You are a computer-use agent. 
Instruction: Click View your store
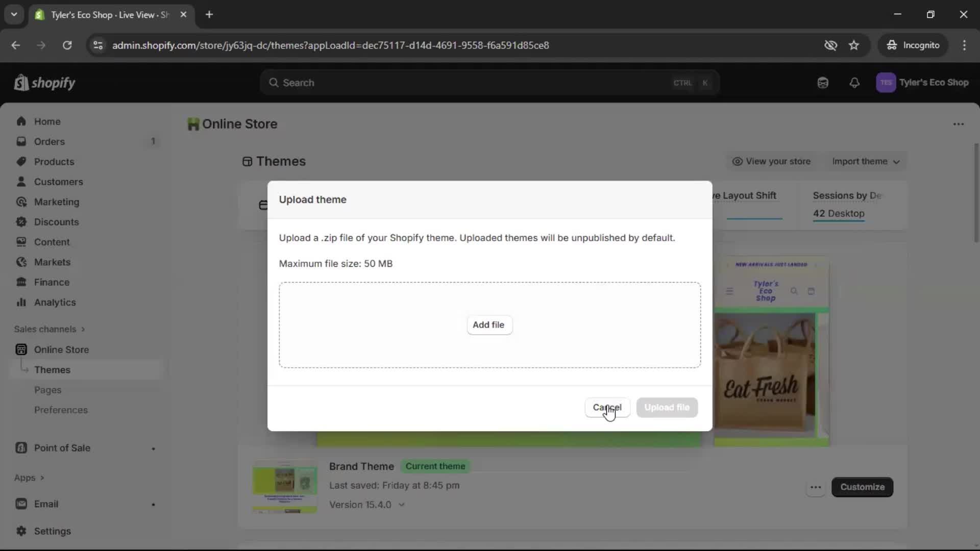pyautogui.click(x=772, y=161)
